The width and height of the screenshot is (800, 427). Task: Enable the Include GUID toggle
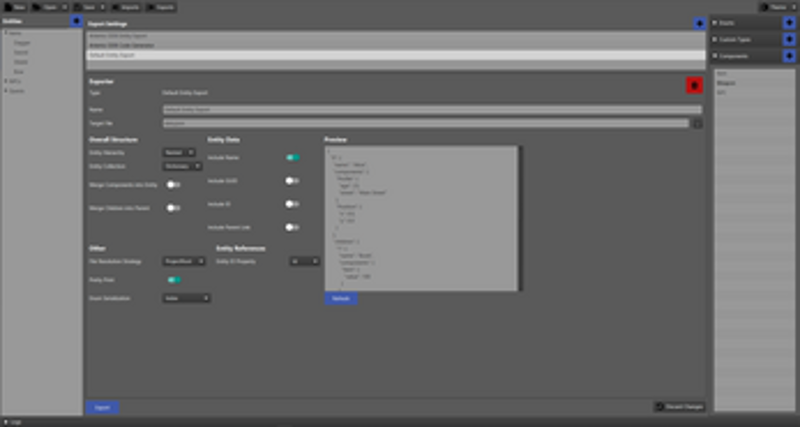pos(292,181)
